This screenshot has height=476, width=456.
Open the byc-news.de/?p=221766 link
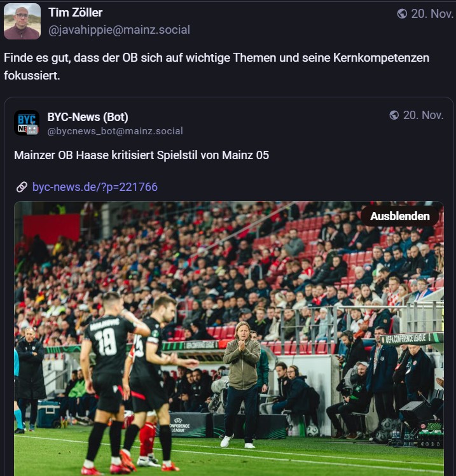pyautogui.click(x=95, y=187)
